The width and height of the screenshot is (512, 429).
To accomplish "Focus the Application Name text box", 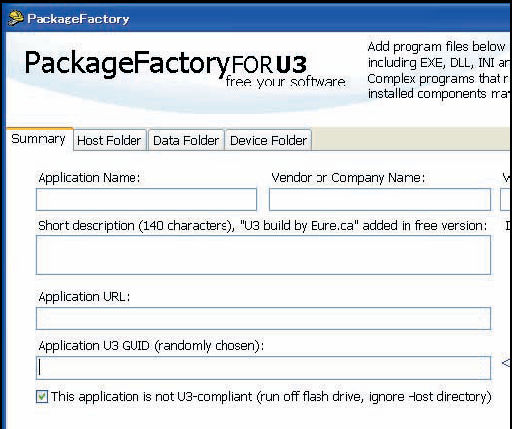I will [146, 199].
